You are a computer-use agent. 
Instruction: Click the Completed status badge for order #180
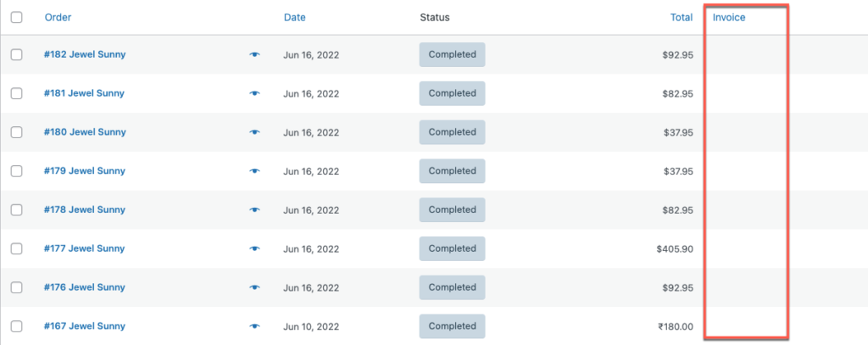452,132
